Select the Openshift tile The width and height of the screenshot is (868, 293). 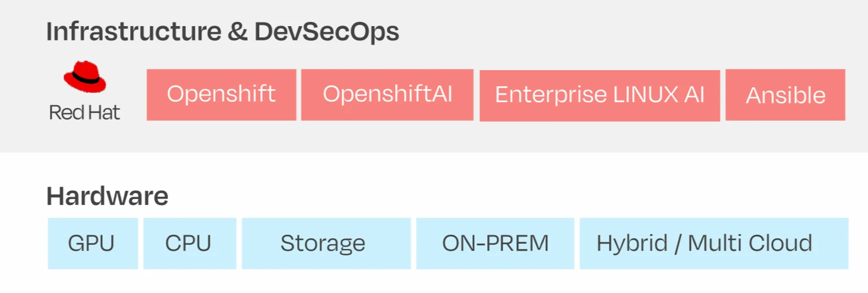(221, 94)
